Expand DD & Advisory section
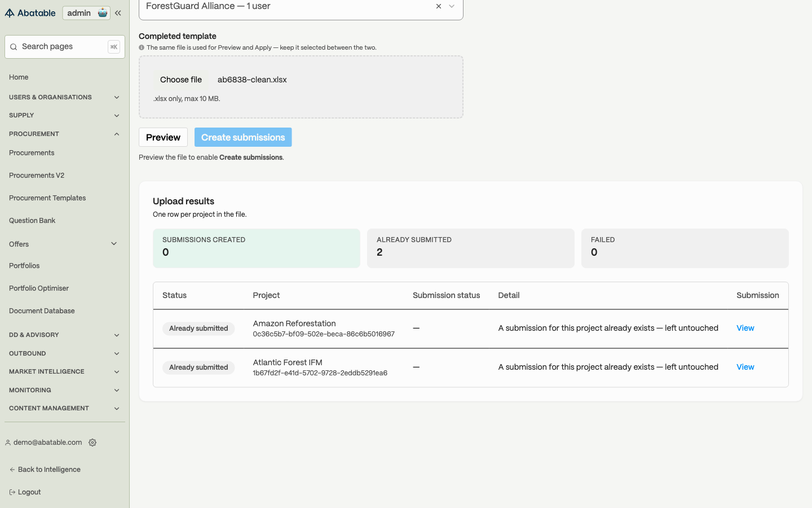This screenshot has width=812, height=508. pos(65,335)
